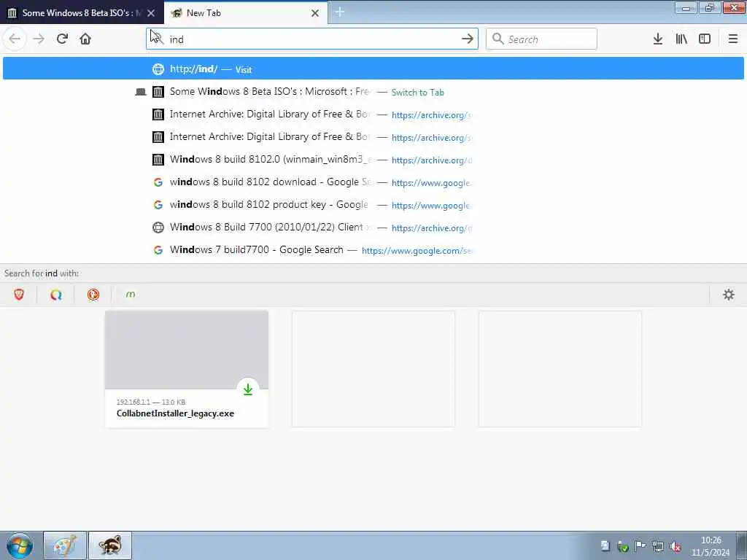Viewport: 747px width, 560px height.
Task: Click the go arrow in the address bar
Action: [468, 39]
